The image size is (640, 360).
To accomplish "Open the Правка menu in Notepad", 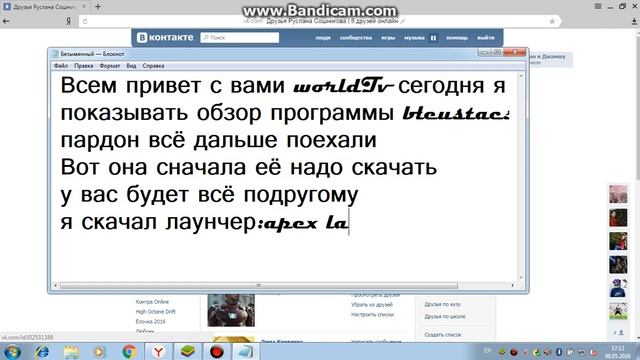I will click(x=84, y=66).
